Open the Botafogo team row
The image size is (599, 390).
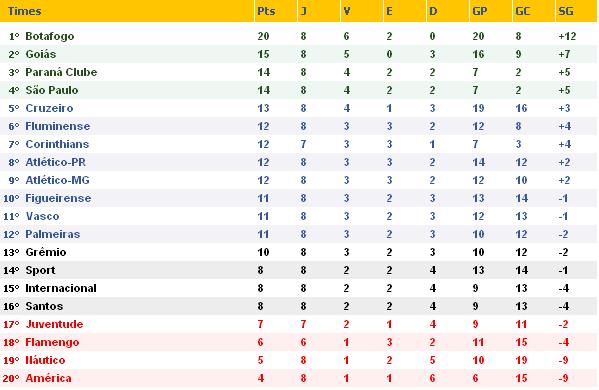click(x=299, y=36)
